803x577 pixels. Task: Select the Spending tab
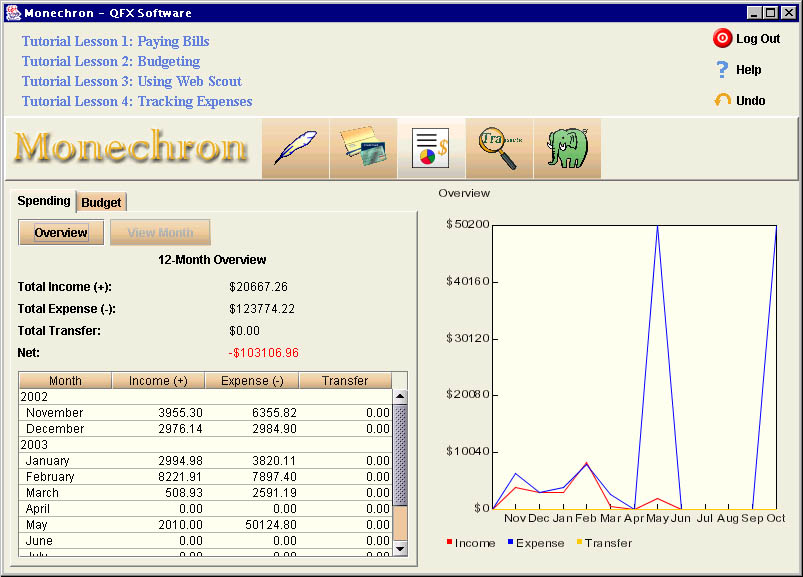click(44, 201)
